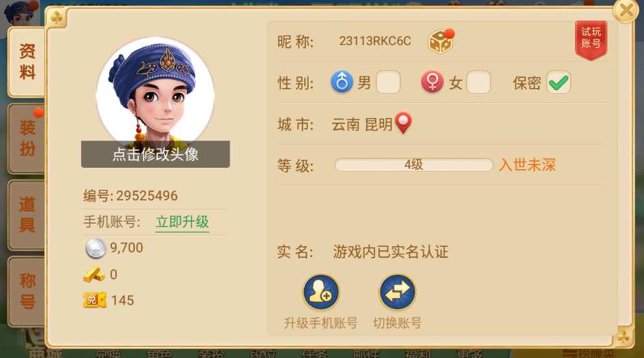Roll the dice to randomize nickname
The image size is (644, 358).
tap(440, 42)
